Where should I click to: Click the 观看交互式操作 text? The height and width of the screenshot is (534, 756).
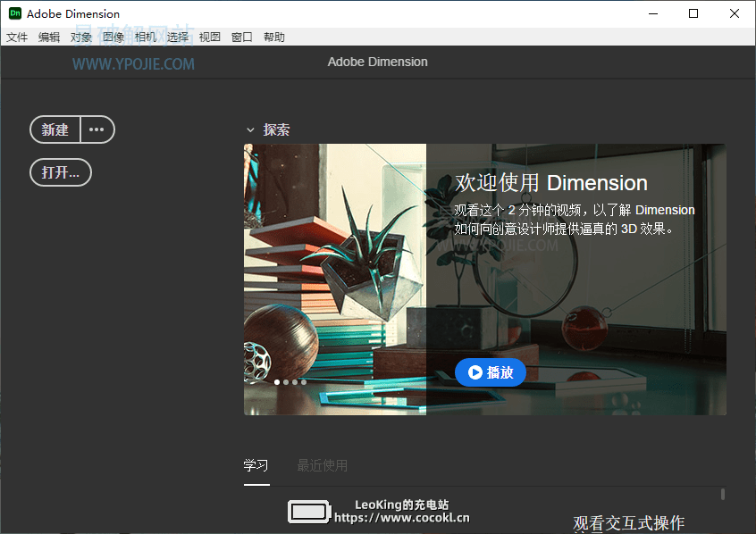[x=629, y=523]
